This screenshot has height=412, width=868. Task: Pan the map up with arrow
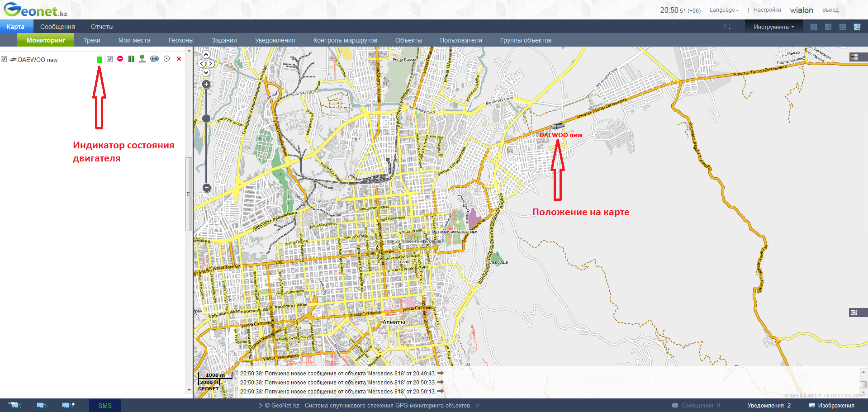tap(206, 55)
